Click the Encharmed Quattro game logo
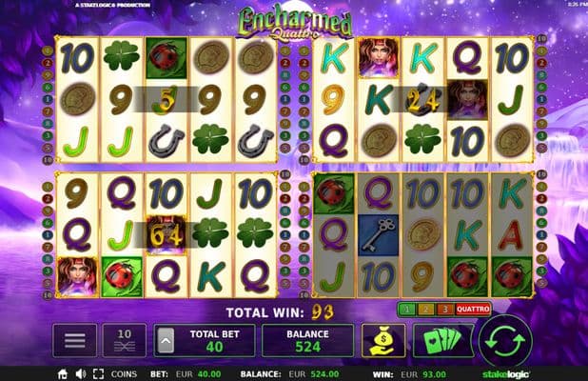588x381 pixels. 295,21
